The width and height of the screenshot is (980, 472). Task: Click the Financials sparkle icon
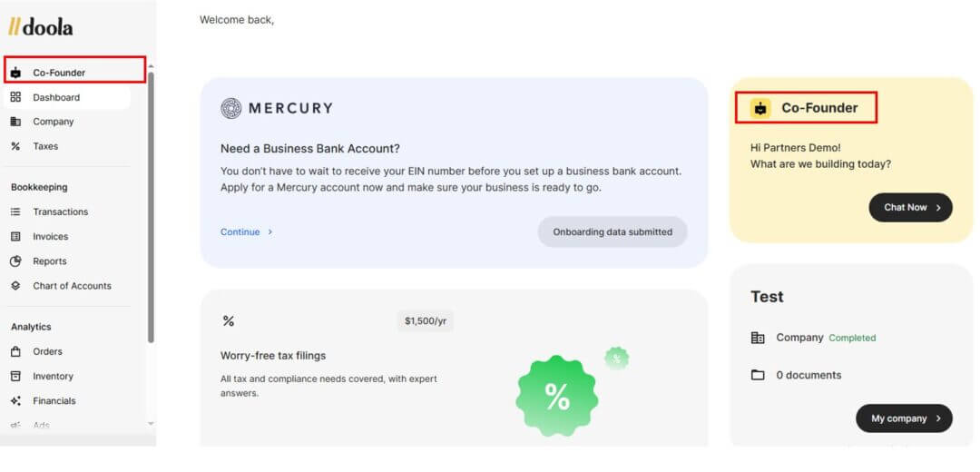click(15, 400)
